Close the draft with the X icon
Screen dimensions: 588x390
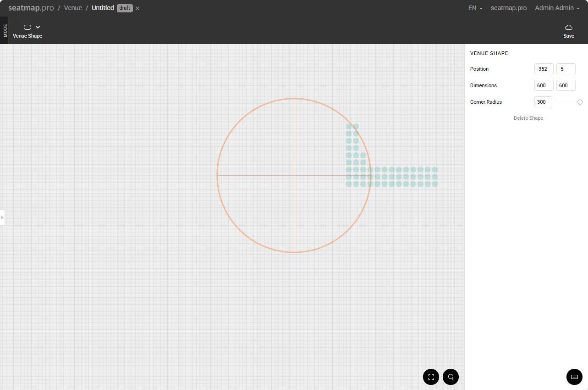pos(137,8)
